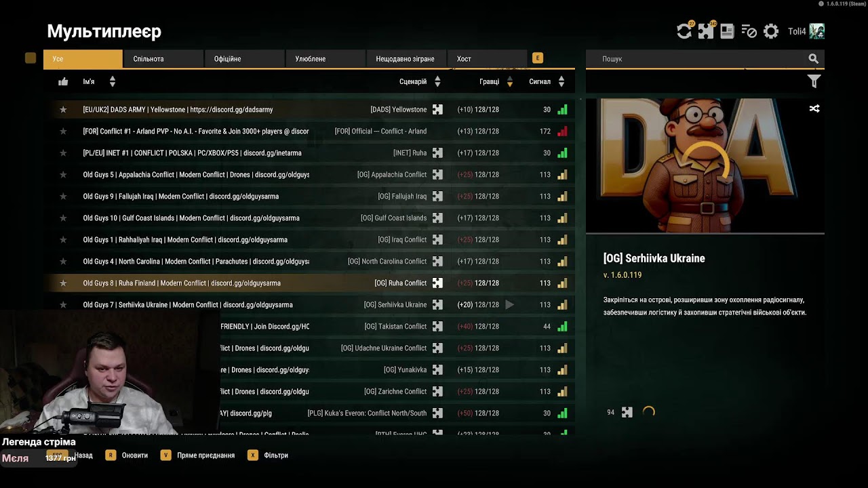The width and height of the screenshot is (868, 488).
Task: Click the red signal bars in FOR Conflict row
Action: [x=562, y=131]
